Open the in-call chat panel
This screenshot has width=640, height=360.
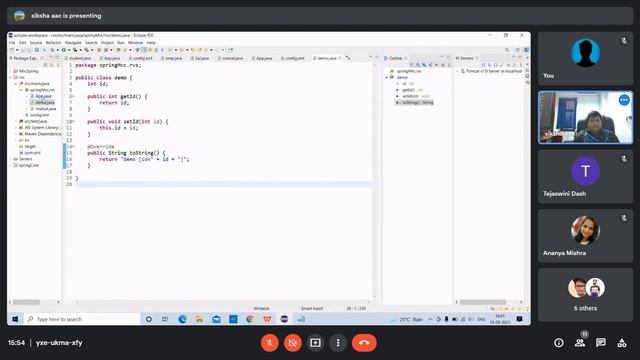tap(600, 343)
